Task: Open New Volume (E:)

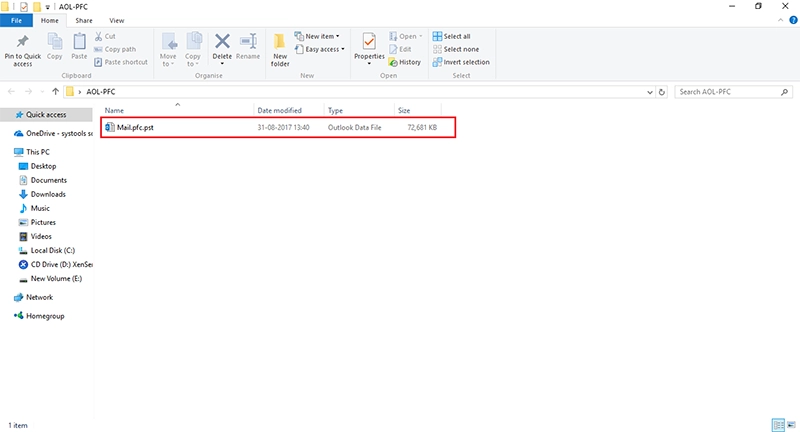Action: coord(50,278)
